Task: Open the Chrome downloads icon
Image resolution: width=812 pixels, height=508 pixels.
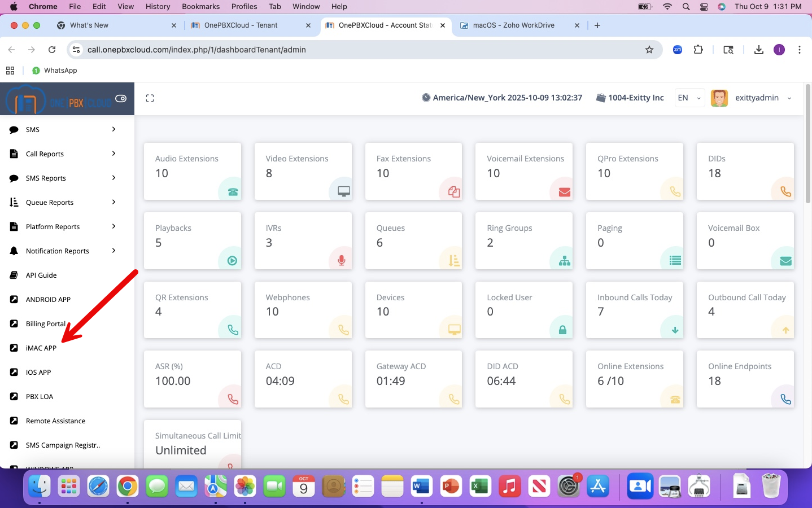Action: coord(758,50)
